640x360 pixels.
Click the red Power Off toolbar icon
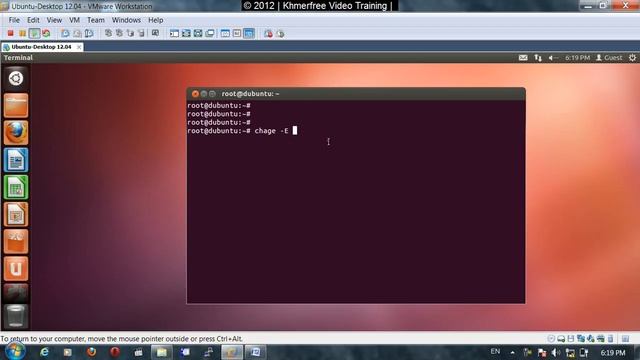pyautogui.click(x=11, y=33)
